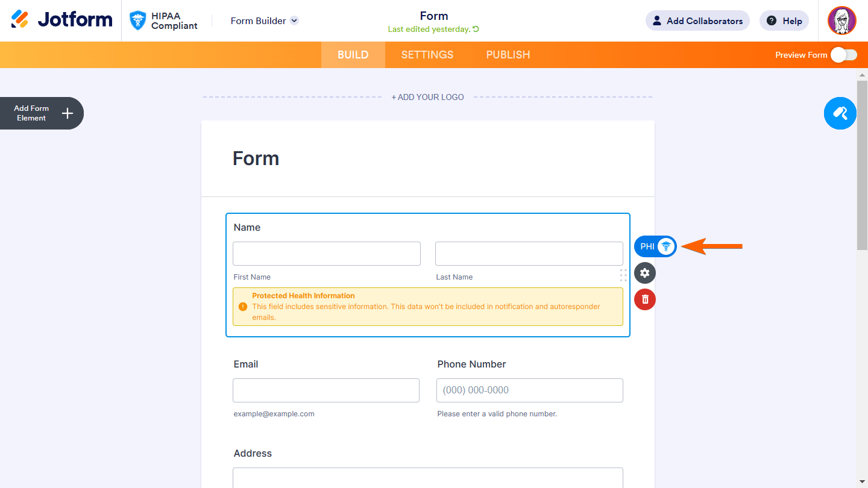Image resolution: width=868 pixels, height=488 pixels.
Task: Open the PUBLISH tab
Action: coord(508,55)
